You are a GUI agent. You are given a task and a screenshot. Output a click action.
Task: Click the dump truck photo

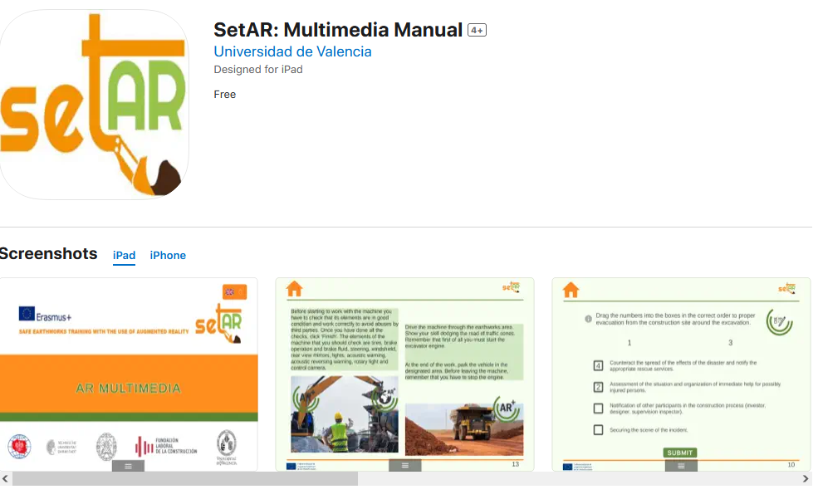[464, 429]
